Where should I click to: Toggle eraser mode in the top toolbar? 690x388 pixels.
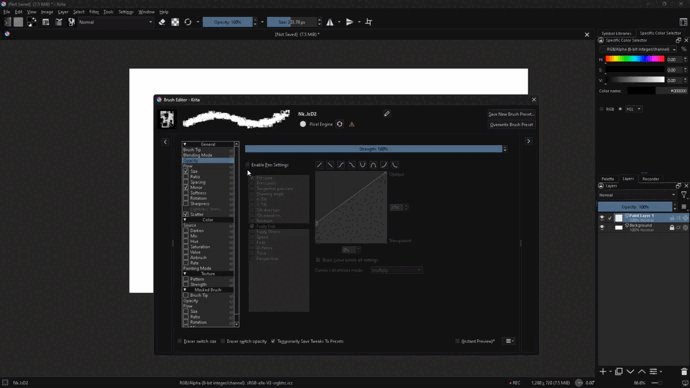point(162,22)
